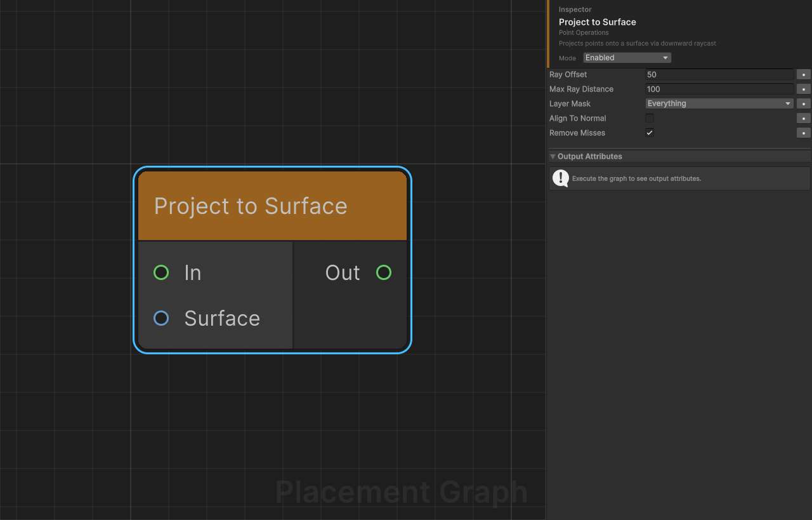The width and height of the screenshot is (812, 520).
Task: Enable the Align To Normal checkbox
Action: click(x=650, y=118)
